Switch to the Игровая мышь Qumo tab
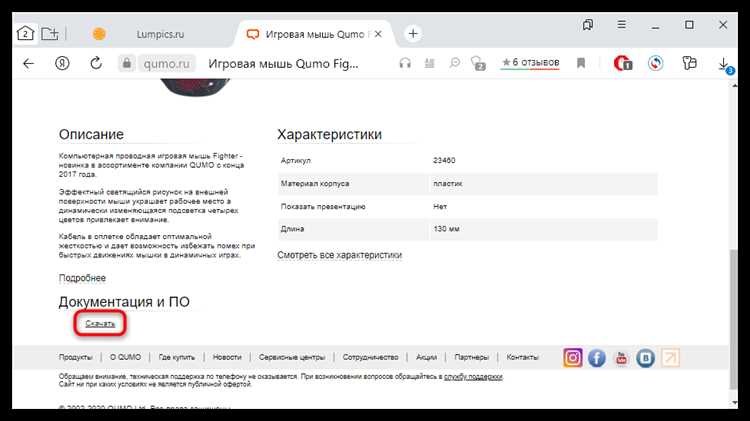 [315, 34]
